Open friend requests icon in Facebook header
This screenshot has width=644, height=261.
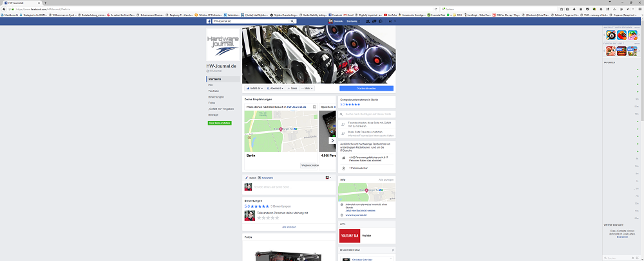(367, 21)
